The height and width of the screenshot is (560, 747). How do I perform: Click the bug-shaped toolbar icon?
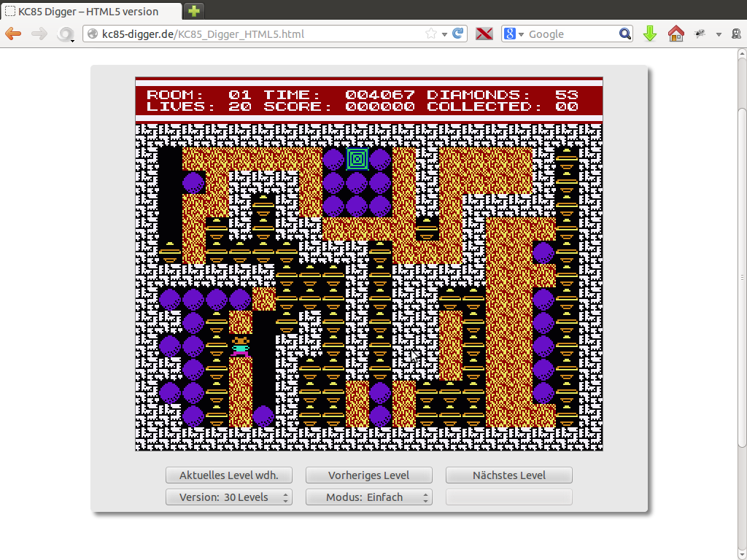click(x=700, y=34)
